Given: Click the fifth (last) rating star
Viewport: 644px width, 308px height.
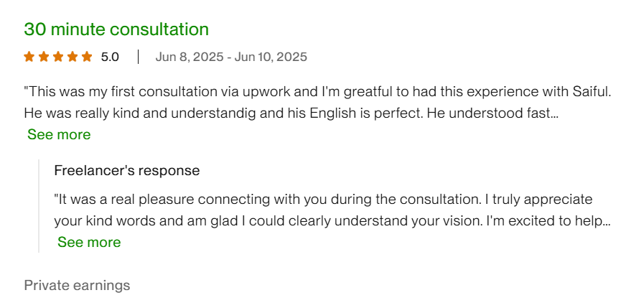Looking at the screenshot, I should [87, 56].
